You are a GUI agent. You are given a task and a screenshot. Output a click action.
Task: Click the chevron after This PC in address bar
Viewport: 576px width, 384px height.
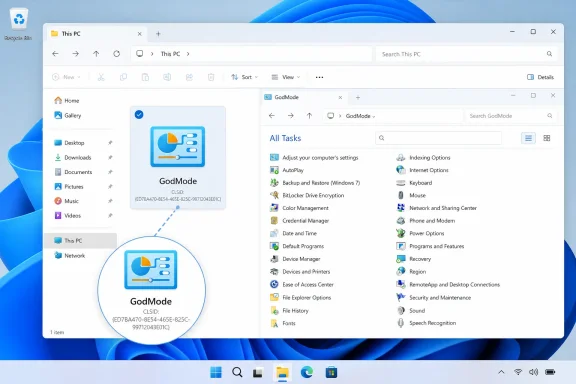point(188,54)
